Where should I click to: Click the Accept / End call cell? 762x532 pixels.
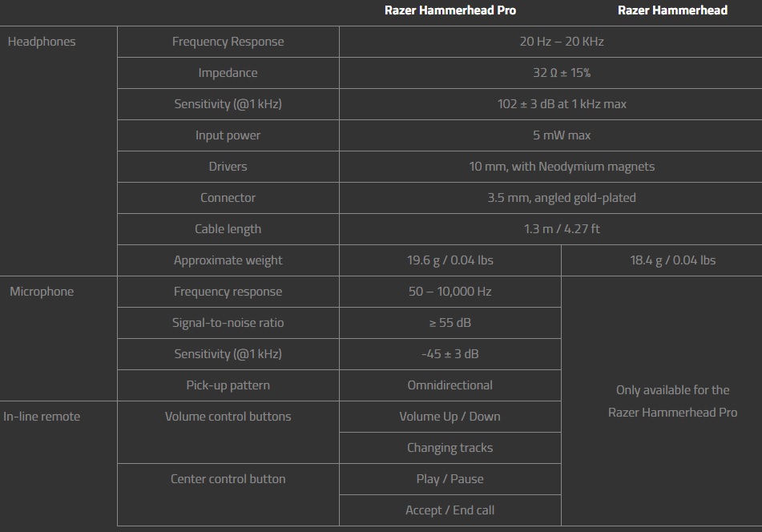coord(450,510)
